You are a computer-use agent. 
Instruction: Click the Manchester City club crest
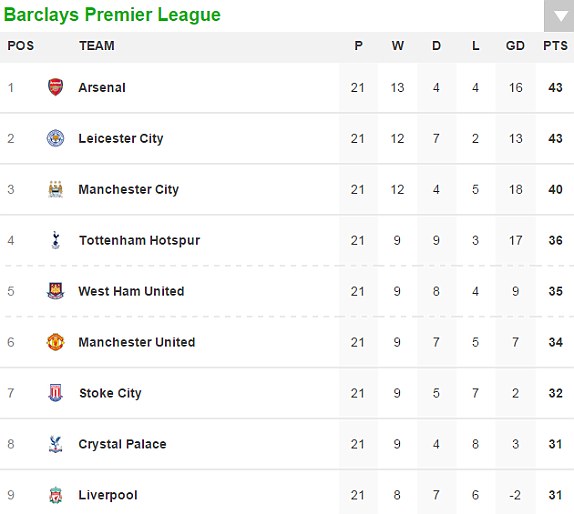[55, 189]
